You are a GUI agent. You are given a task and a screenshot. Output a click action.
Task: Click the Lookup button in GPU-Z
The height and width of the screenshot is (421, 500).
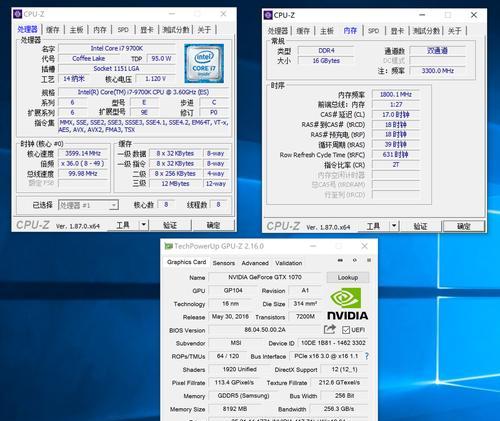pos(348,277)
